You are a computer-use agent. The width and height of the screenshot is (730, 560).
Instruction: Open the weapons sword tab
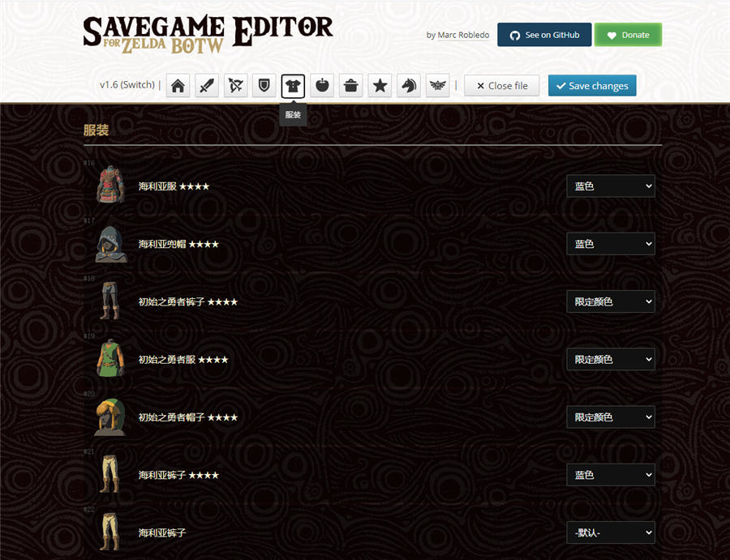coord(207,86)
